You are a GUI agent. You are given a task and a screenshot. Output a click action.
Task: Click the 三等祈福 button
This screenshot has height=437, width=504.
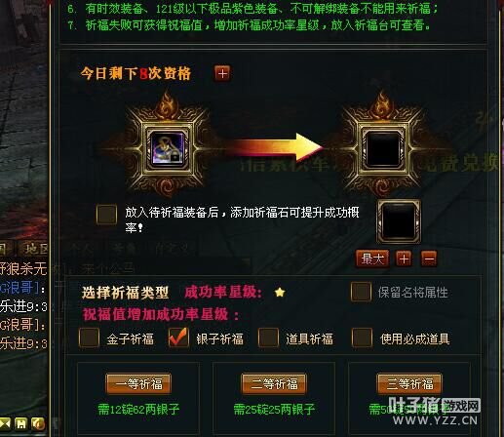[x=409, y=384]
